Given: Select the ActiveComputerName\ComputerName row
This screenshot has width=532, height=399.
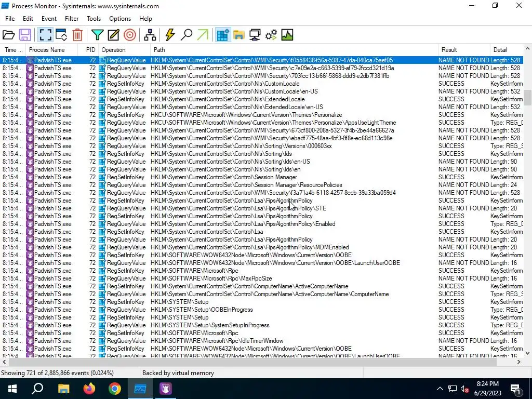Looking at the screenshot, I should pyautogui.click(x=261, y=294).
